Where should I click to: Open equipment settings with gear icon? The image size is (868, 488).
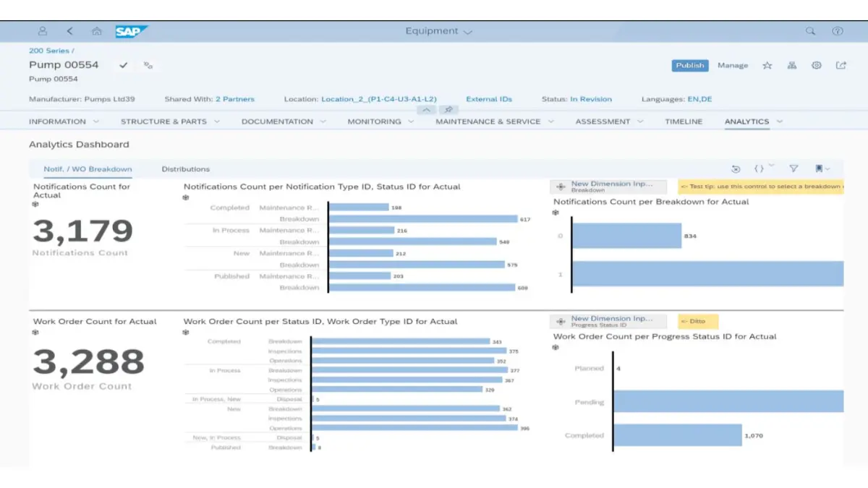tap(816, 65)
